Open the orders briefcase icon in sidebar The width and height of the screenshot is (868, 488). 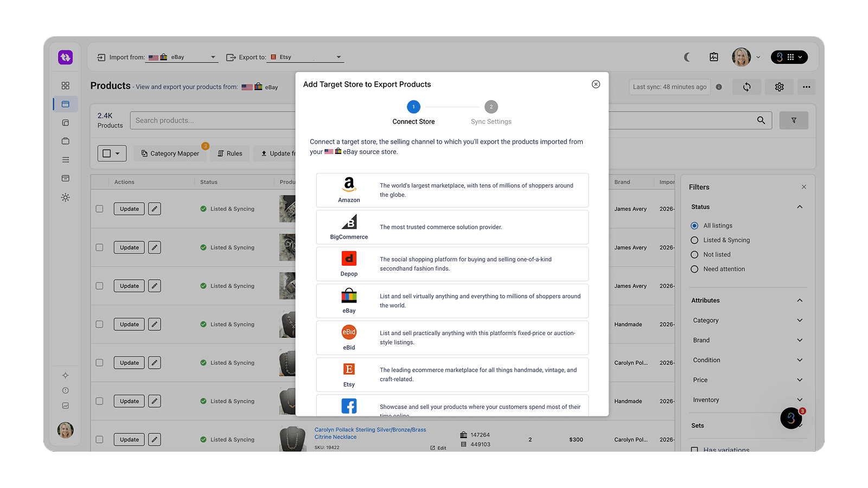(66, 141)
